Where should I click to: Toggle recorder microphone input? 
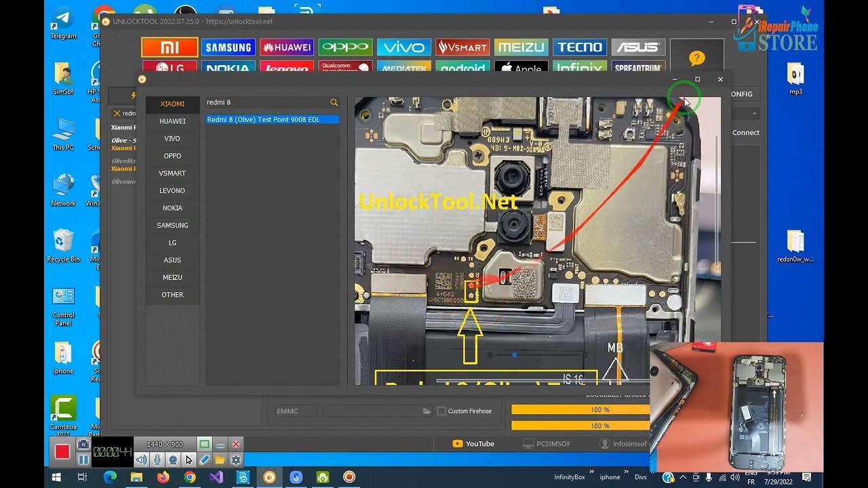[157, 460]
